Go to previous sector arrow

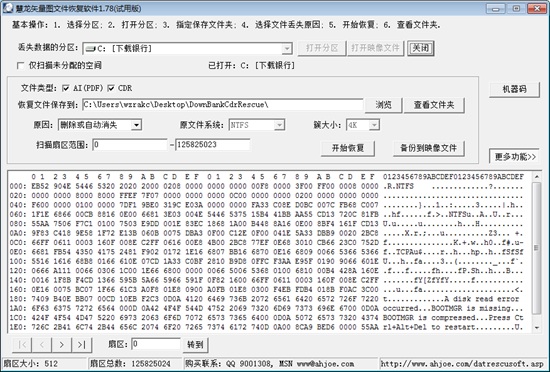tap(41, 345)
